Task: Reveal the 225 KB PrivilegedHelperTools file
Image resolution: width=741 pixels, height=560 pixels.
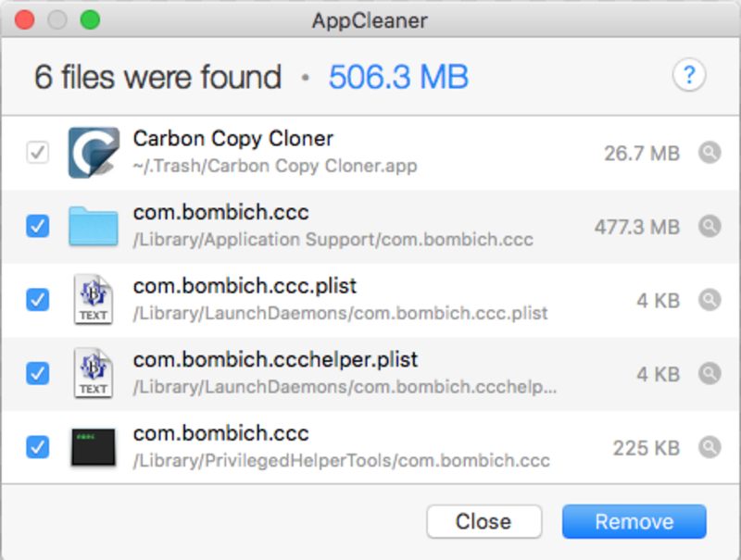Action: click(x=710, y=447)
